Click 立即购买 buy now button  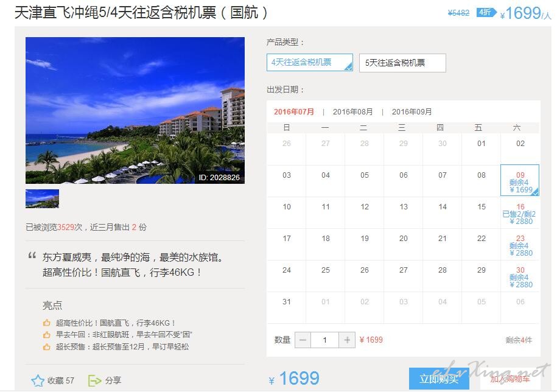pyautogui.click(x=439, y=379)
